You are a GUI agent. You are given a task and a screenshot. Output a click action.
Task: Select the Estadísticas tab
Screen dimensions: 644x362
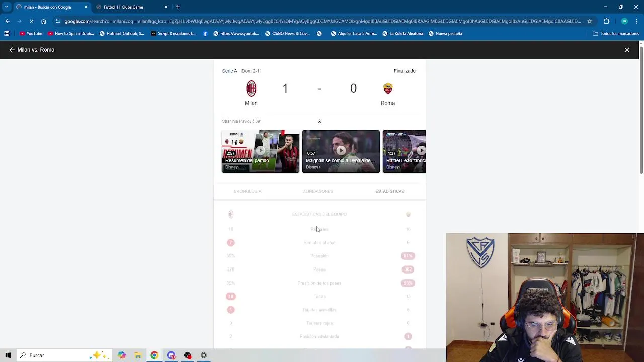click(x=390, y=191)
